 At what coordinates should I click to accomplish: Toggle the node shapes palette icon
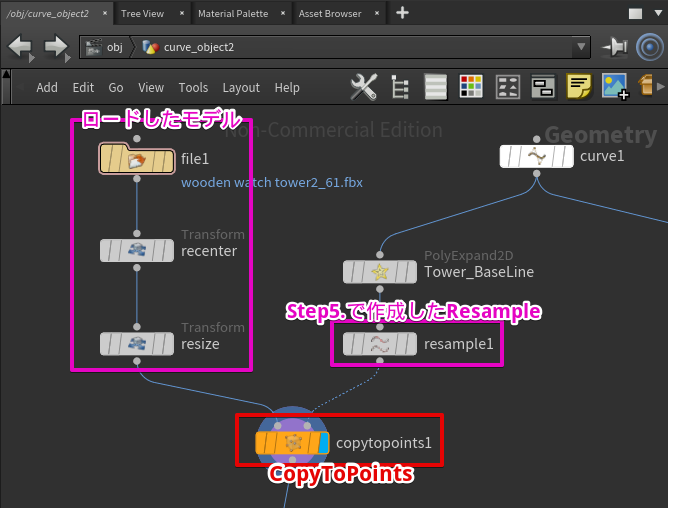(508, 87)
